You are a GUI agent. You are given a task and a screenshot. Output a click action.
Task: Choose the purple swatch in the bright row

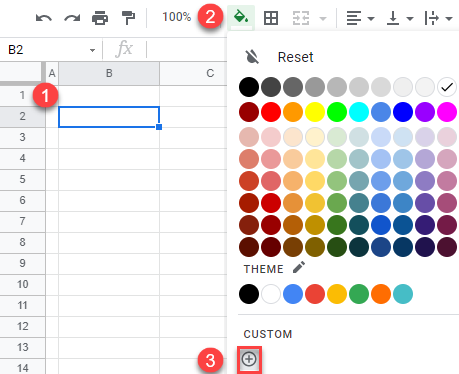(425, 112)
